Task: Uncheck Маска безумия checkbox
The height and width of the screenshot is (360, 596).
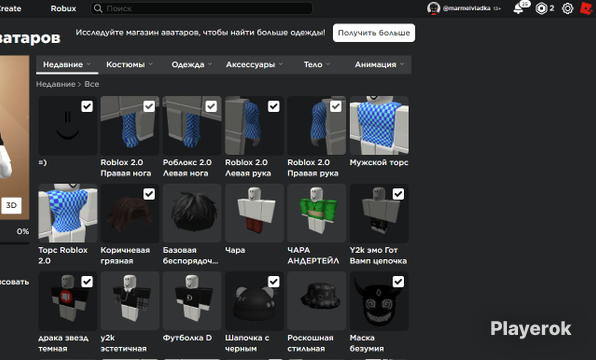Action: click(x=398, y=282)
